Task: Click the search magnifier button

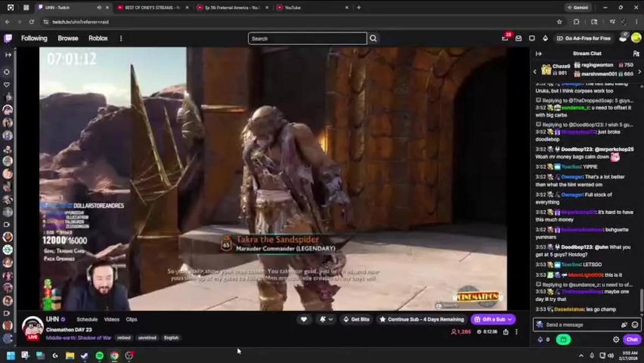Action: click(x=373, y=38)
